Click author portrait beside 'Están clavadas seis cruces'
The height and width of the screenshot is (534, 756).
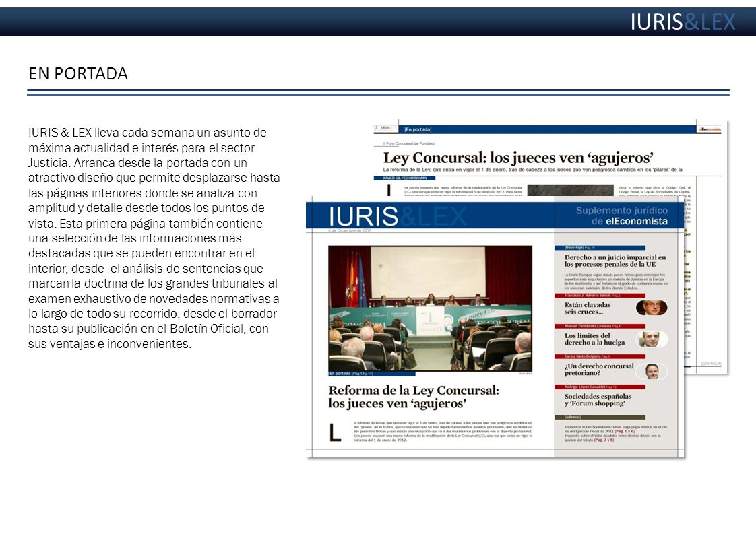652,308
